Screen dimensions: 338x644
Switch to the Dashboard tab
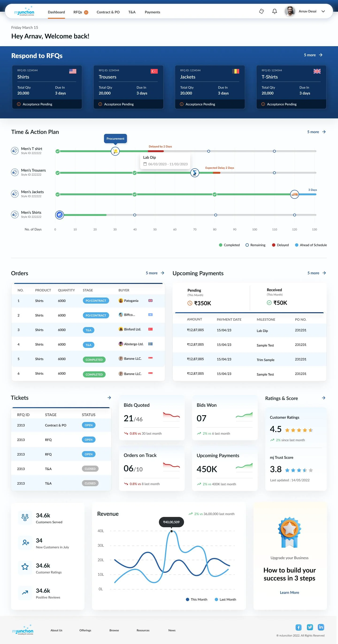(x=56, y=12)
